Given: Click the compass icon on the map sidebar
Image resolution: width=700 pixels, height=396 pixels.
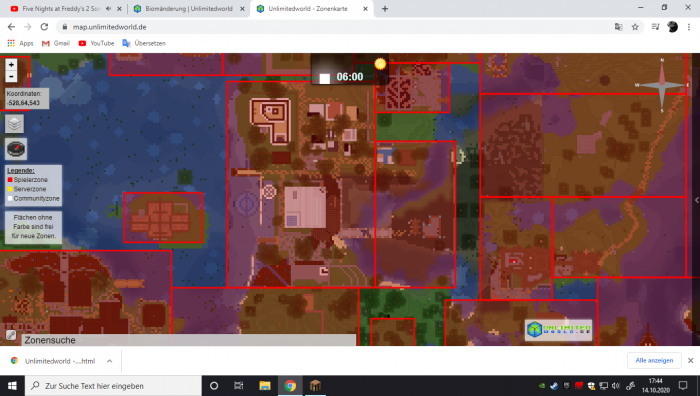Looking at the screenshot, I should [16, 149].
